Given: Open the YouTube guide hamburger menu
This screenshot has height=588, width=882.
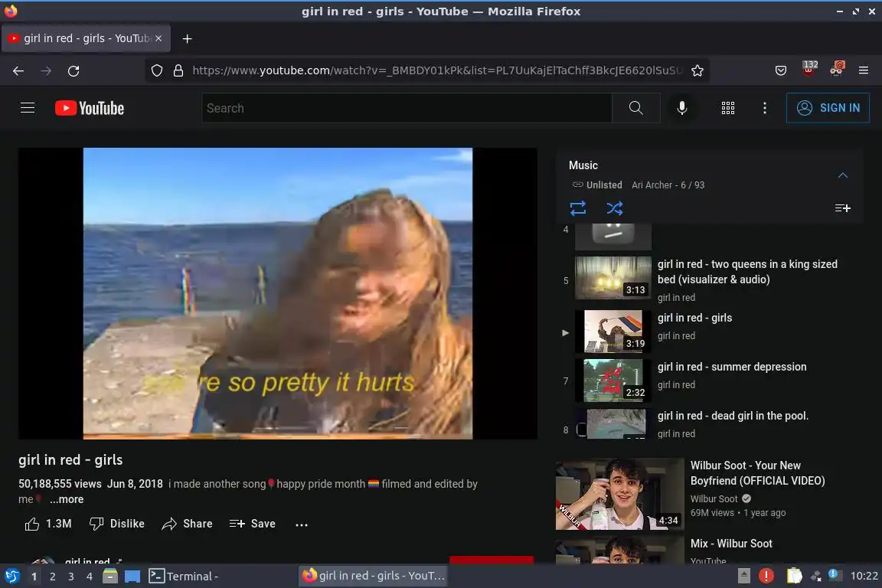Looking at the screenshot, I should click(28, 107).
